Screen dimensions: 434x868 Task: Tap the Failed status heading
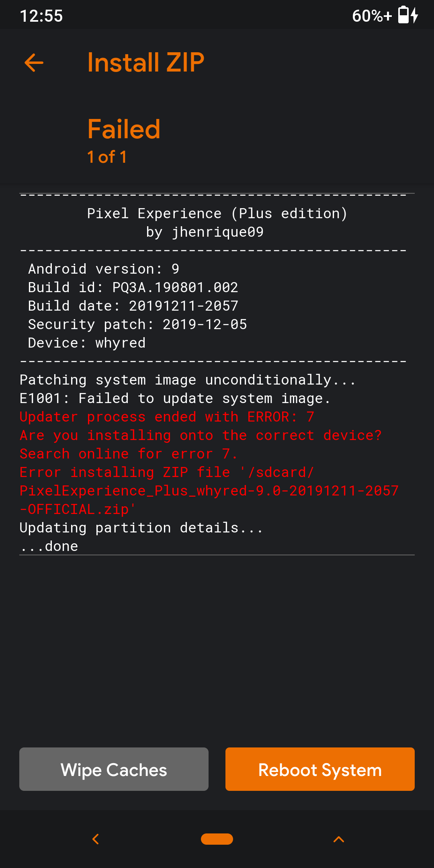pyautogui.click(x=124, y=129)
